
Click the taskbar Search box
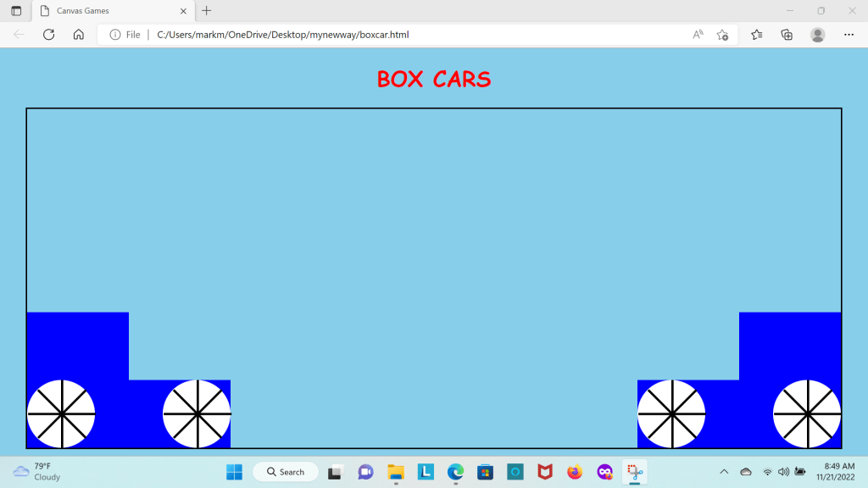coord(285,472)
